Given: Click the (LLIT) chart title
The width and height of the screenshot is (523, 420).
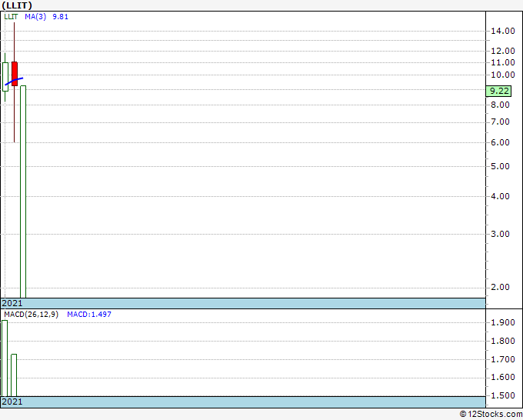Looking at the screenshot, I should (x=17, y=5).
